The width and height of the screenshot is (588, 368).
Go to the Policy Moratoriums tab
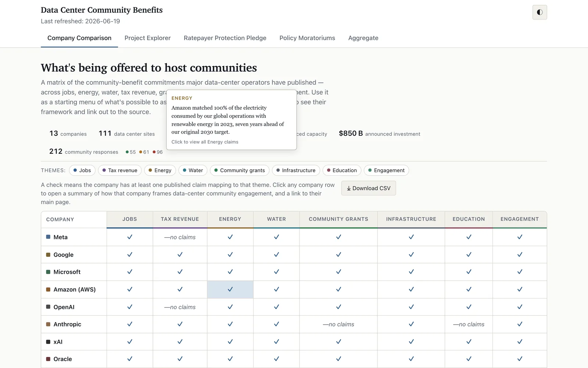pyautogui.click(x=307, y=38)
